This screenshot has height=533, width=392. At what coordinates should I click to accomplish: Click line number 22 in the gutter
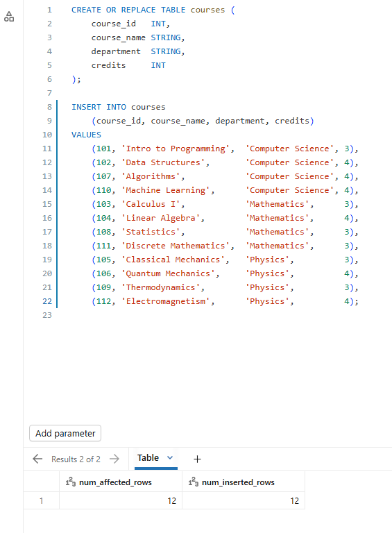click(x=47, y=301)
